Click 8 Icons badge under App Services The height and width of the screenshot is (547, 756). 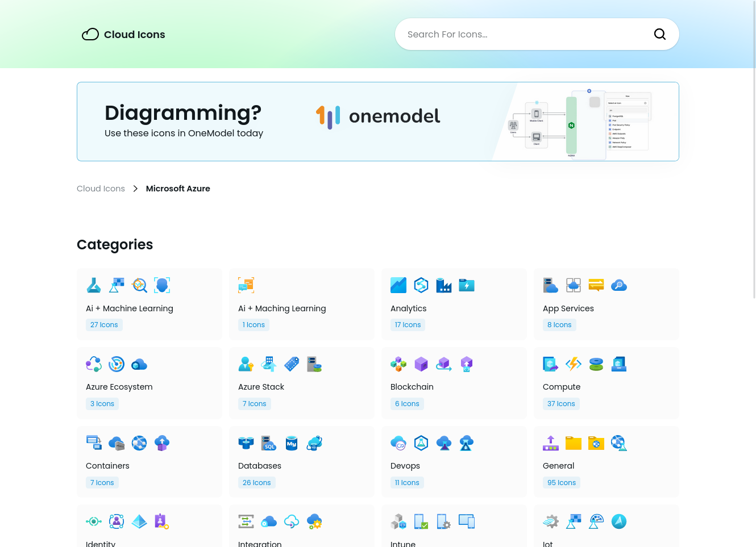tap(559, 325)
